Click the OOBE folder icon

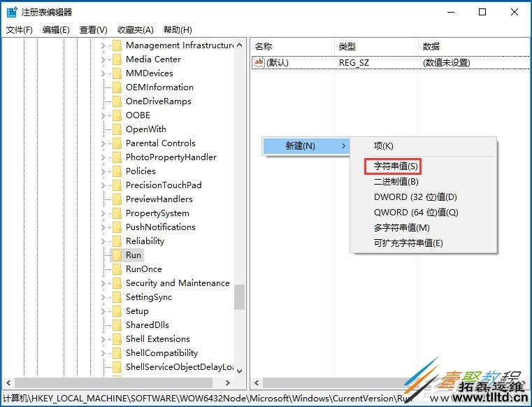117,115
